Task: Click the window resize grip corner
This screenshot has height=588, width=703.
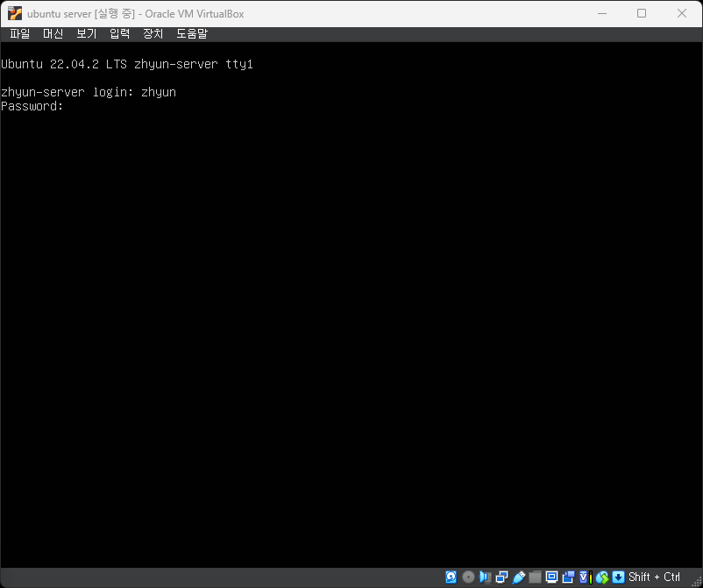Action: pyautogui.click(x=697, y=581)
